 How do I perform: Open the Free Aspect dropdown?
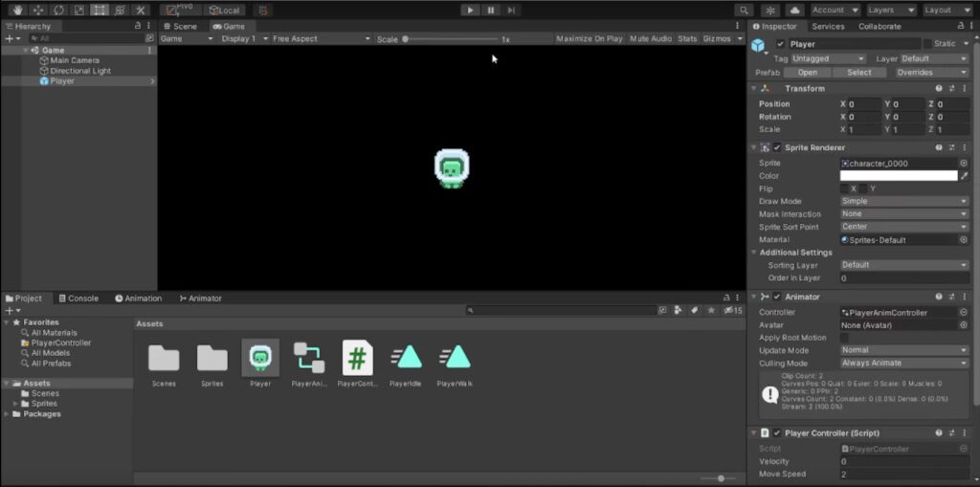click(322, 39)
